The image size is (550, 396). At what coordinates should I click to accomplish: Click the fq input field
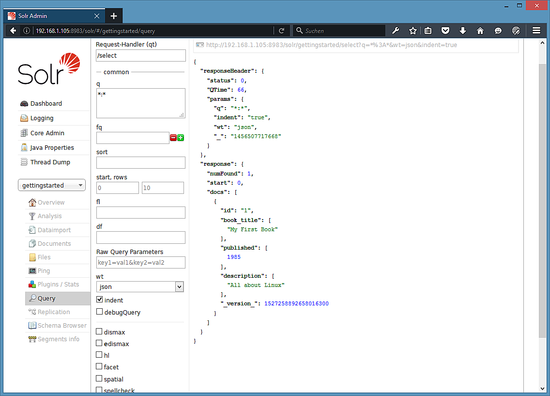coord(133,138)
